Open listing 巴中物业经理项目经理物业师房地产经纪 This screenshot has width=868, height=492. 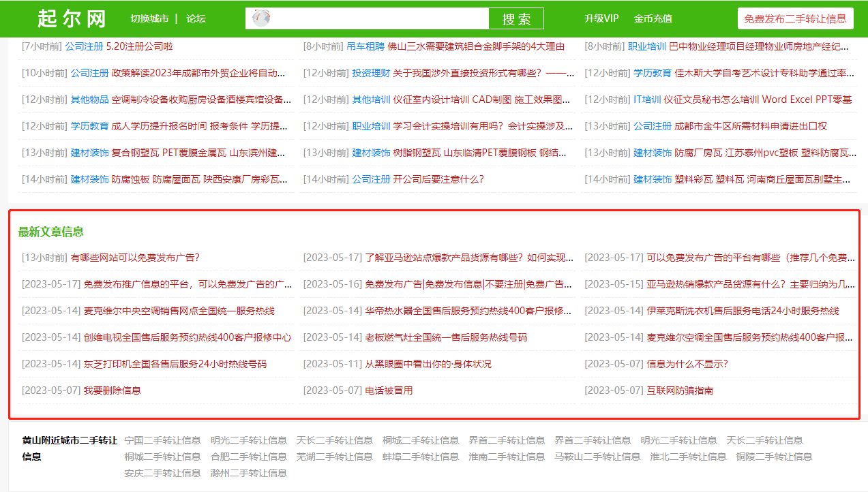pos(759,46)
